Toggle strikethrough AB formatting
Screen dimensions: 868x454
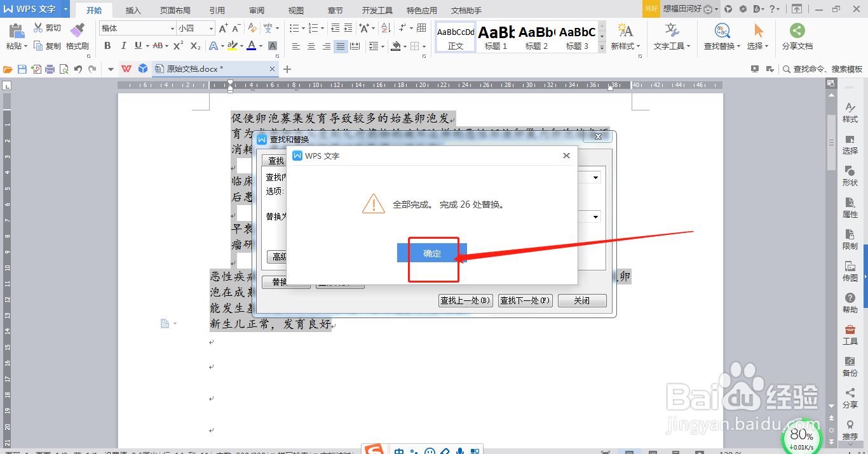pyautogui.click(x=158, y=46)
